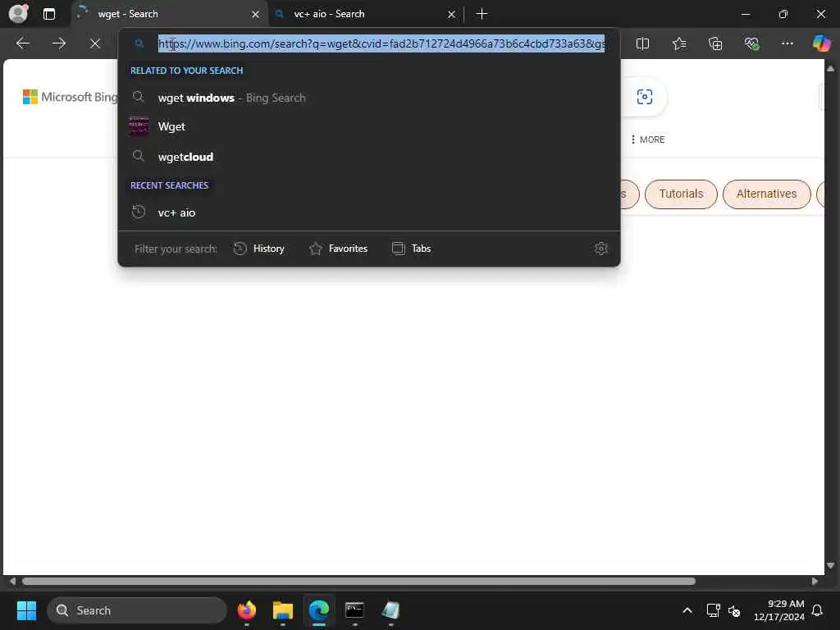This screenshot has width=840, height=630.
Task: Open the notifications bell
Action: click(818, 610)
